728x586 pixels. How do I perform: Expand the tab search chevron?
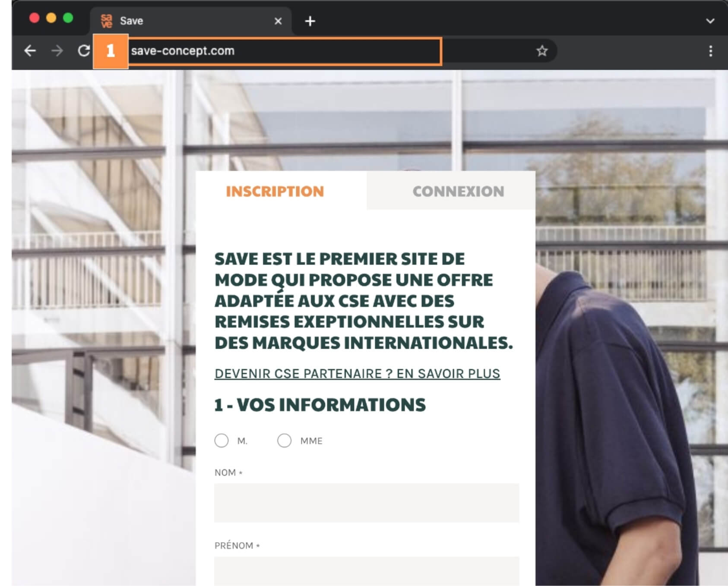click(710, 21)
